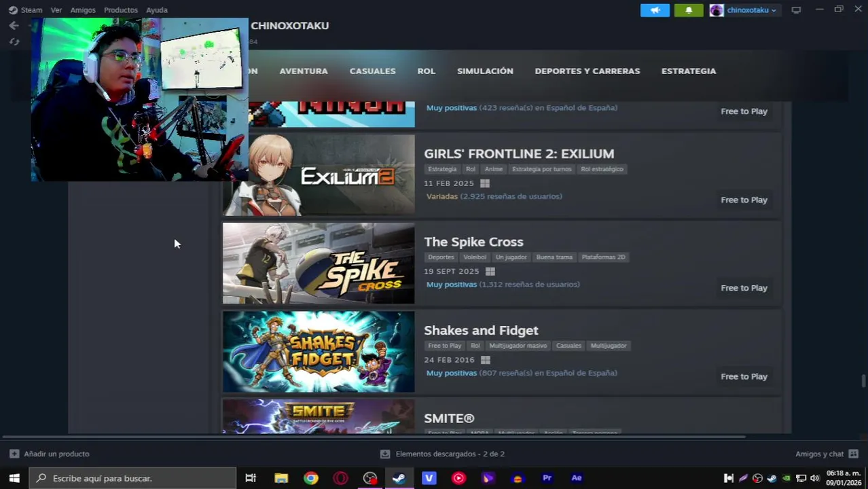The image size is (868, 489).
Task: Click Free to Play on the top row
Action: [744, 111]
